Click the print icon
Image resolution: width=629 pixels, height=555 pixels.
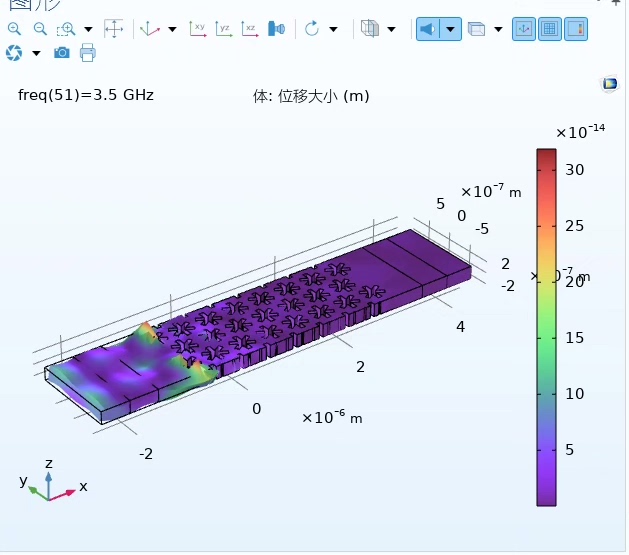(x=87, y=53)
